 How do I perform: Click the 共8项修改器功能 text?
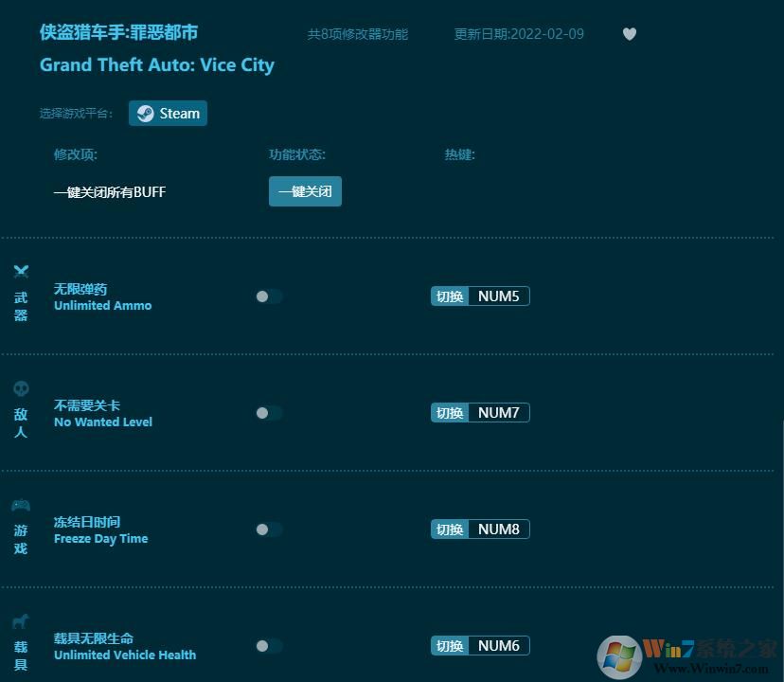point(358,34)
